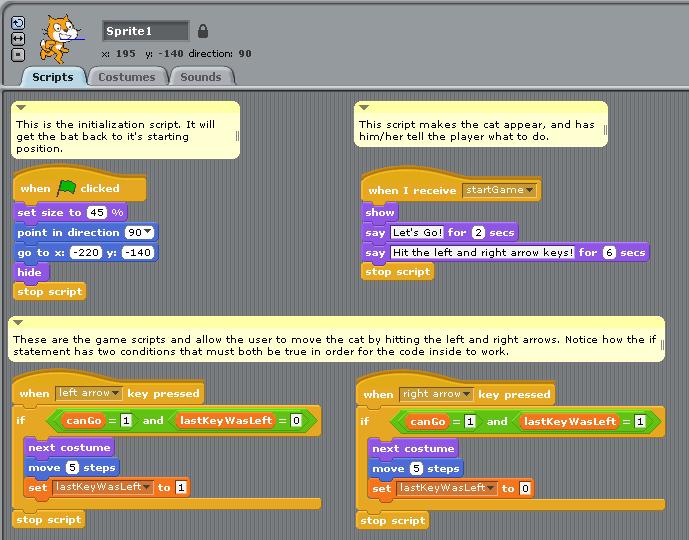Toggle the sprite padlock icon
Viewport: 689px width, 540px height.
click(203, 31)
